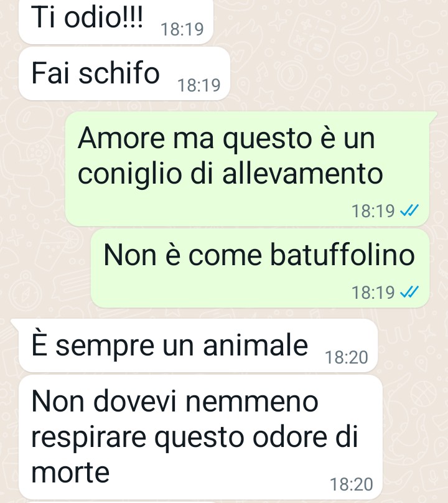Select the "Fai schifo" message bubble
448x503 pixels.
(x=124, y=73)
